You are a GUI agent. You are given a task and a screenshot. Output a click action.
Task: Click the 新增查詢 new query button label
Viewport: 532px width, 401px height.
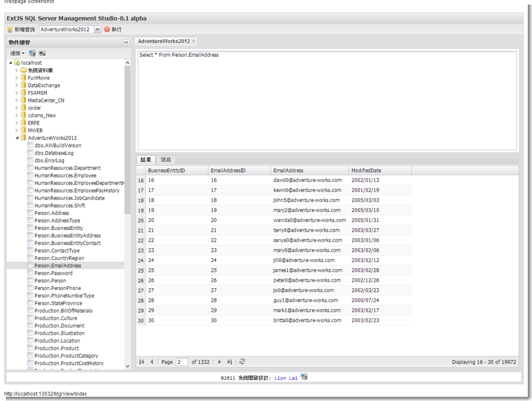(x=25, y=29)
